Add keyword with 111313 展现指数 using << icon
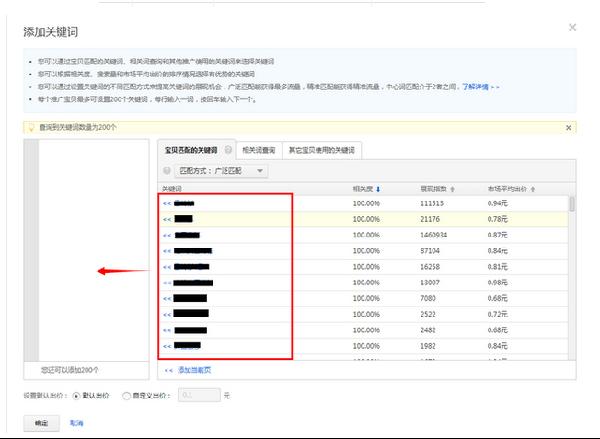Image resolution: width=600 pixels, height=439 pixels. click(166, 202)
